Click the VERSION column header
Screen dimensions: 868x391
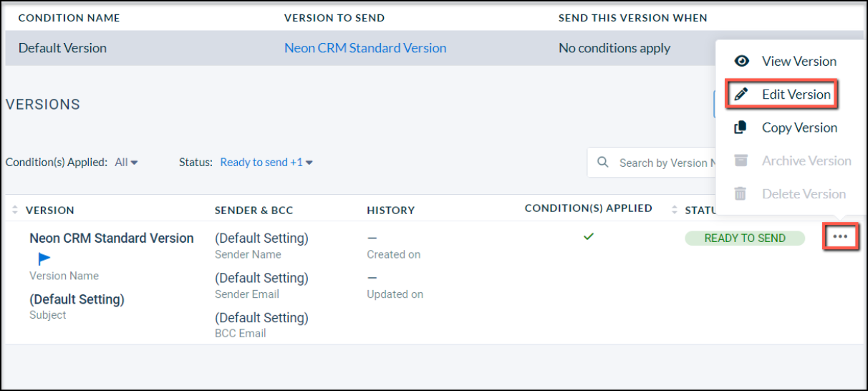(49, 210)
